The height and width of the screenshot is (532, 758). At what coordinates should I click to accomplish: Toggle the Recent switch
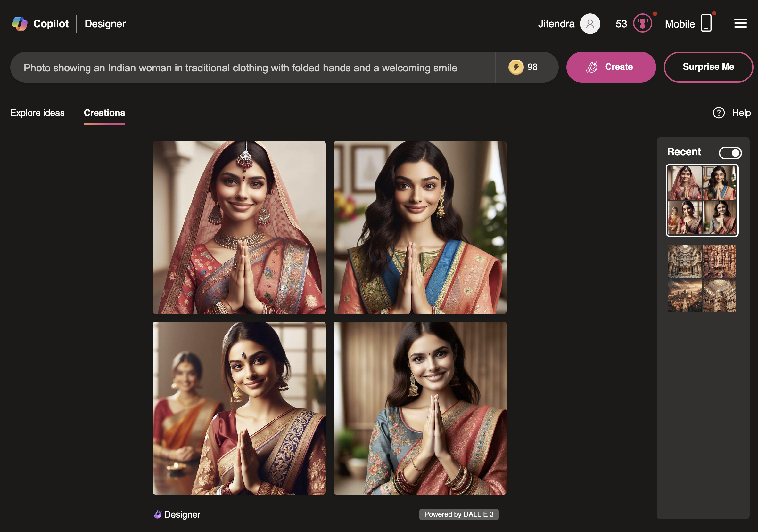click(730, 153)
